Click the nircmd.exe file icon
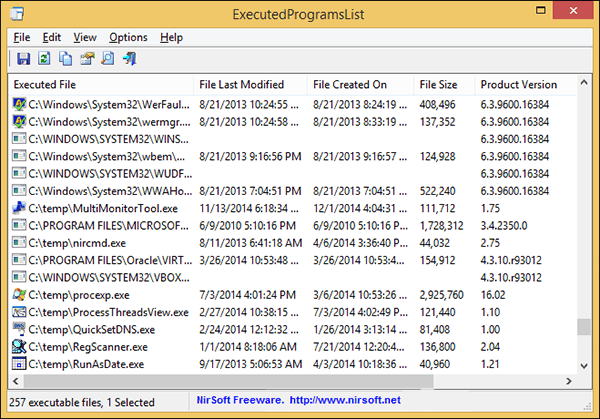Viewport: 600px width, 419px height. [x=19, y=243]
